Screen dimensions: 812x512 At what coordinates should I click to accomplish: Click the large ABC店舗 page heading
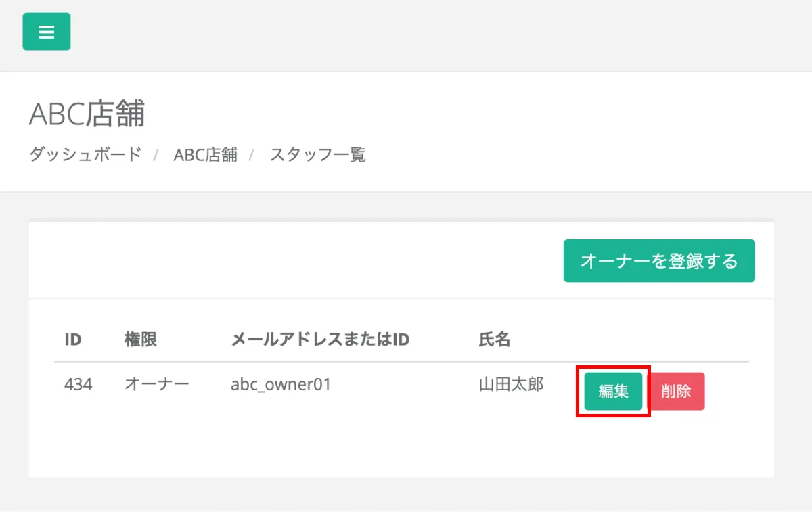coord(87,114)
